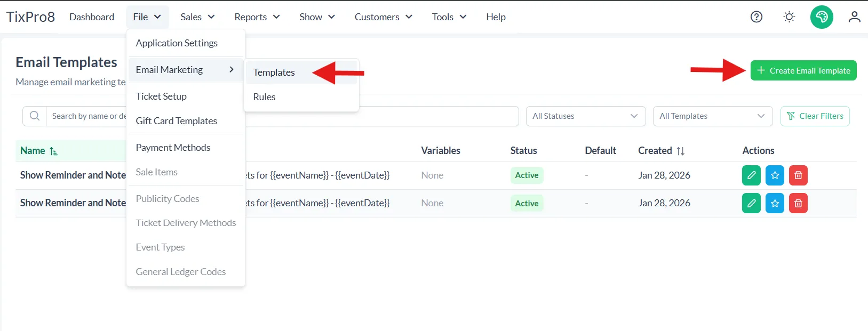The image size is (868, 331).
Task: Edit the second Show Reminder template
Action: pos(751,203)
